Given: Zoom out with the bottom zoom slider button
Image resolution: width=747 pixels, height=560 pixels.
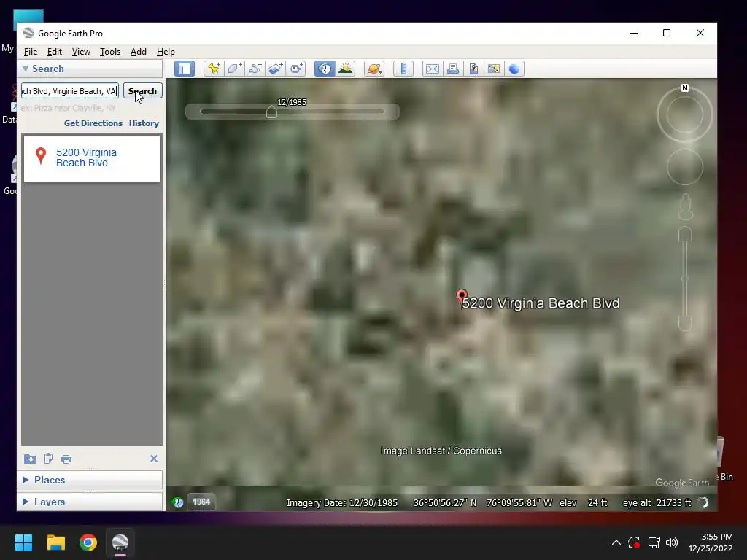Looking at the screenshot, I should pos(684,323).
